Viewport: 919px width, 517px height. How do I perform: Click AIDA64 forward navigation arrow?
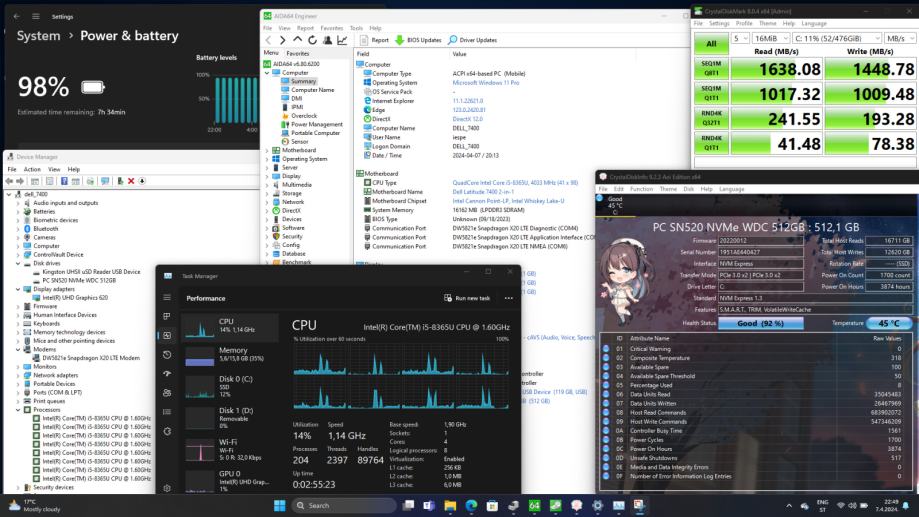(282, 40)
